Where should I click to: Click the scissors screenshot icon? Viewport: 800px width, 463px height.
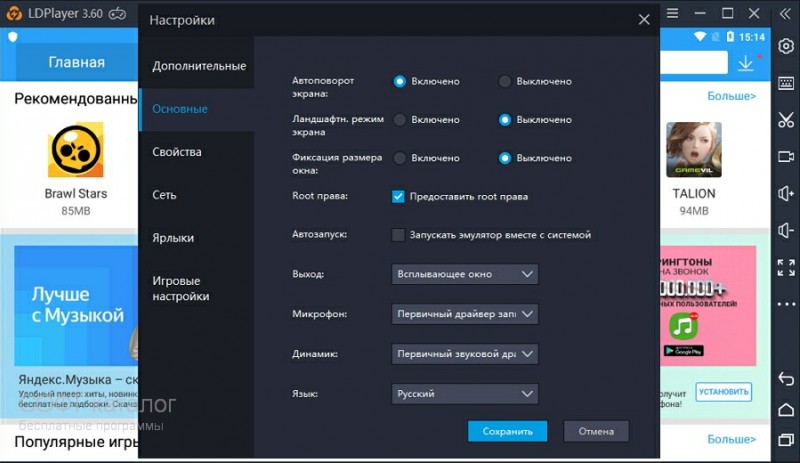coord(786,119)
